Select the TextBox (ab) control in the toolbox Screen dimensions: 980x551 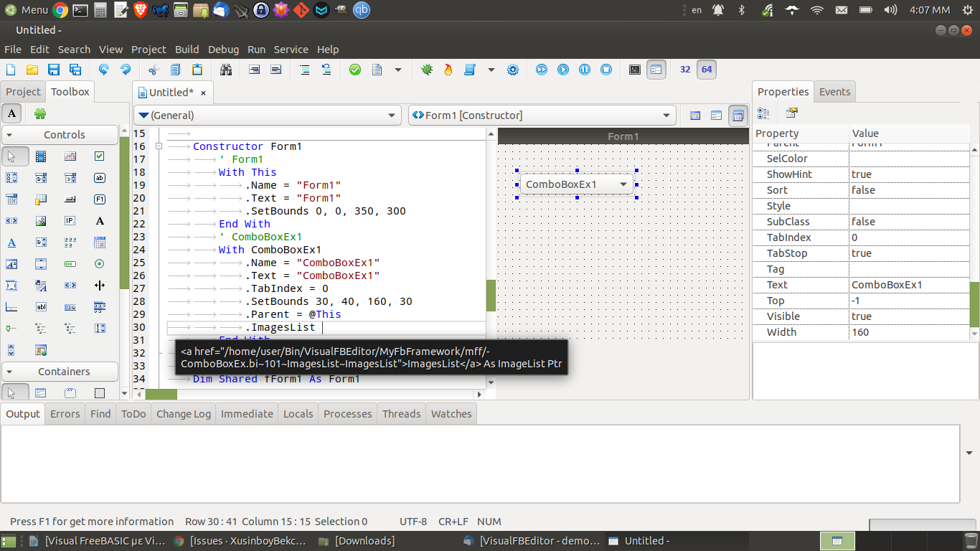(99, 179)
